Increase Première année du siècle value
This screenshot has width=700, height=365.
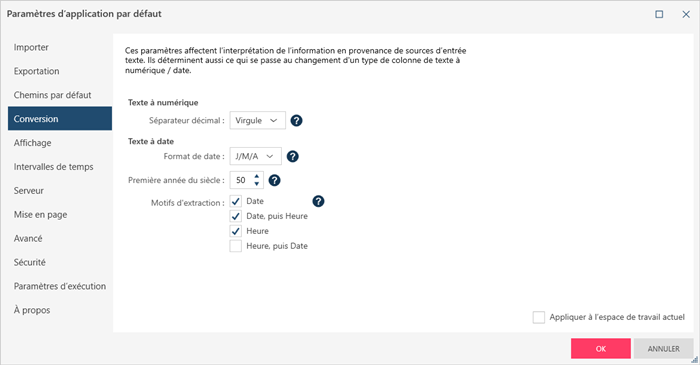pos(257,177)
